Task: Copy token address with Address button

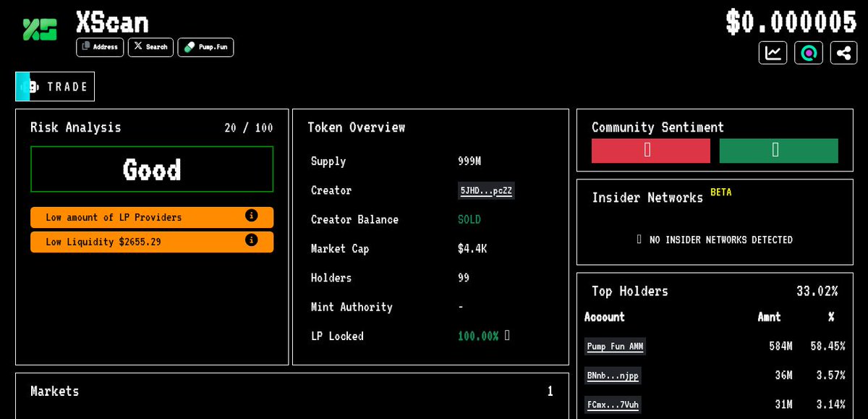Action: coord(100,47)
